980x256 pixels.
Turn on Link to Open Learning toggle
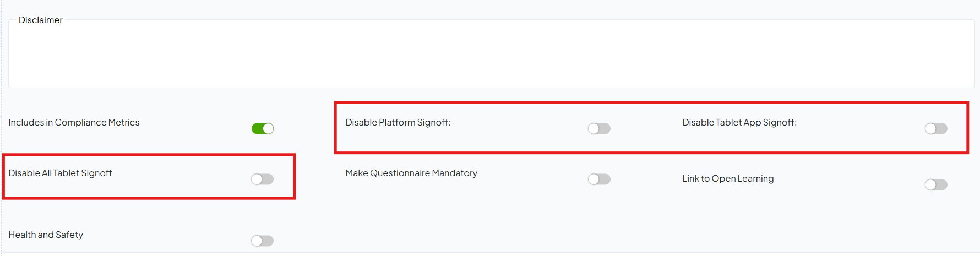pyautogui.click(x=936, y=184)
